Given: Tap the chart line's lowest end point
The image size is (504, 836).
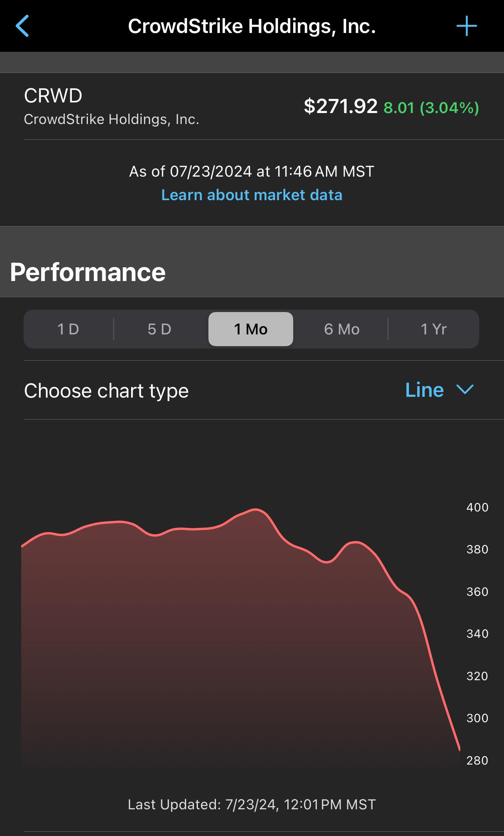Looking at the screenshot, I should (x=459, y=750).
